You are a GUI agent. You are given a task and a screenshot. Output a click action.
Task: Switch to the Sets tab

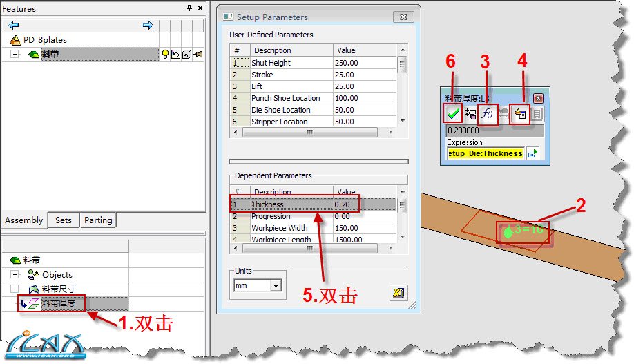click(x=64, y=220)
